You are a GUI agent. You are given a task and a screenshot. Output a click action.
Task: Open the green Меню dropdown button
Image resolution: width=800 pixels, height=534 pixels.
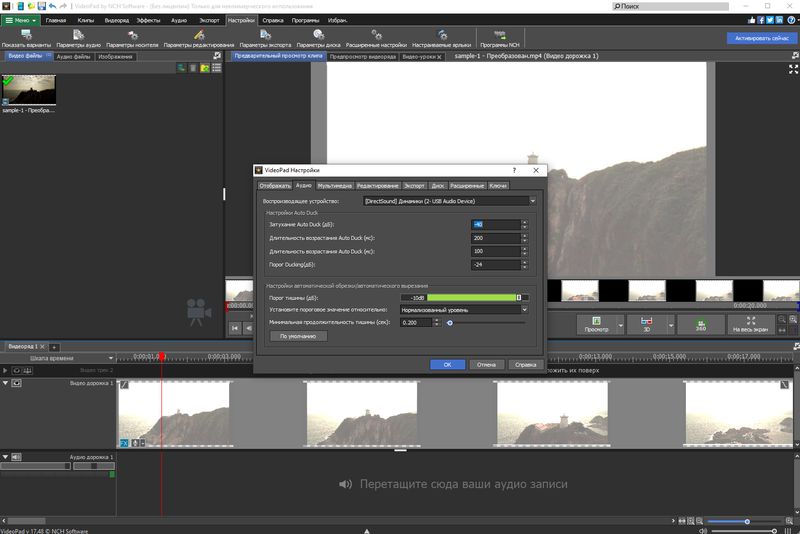20,20
